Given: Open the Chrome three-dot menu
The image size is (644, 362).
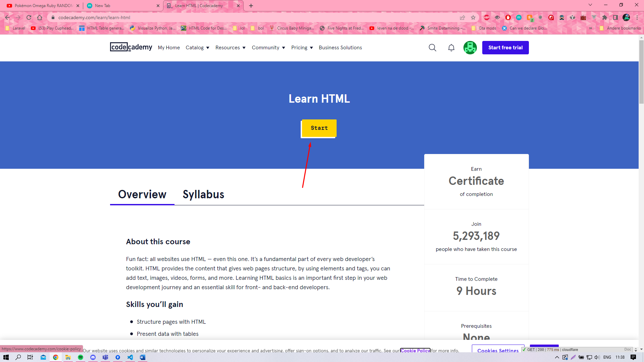Looking at the screenshot, I should coord(637,17).
